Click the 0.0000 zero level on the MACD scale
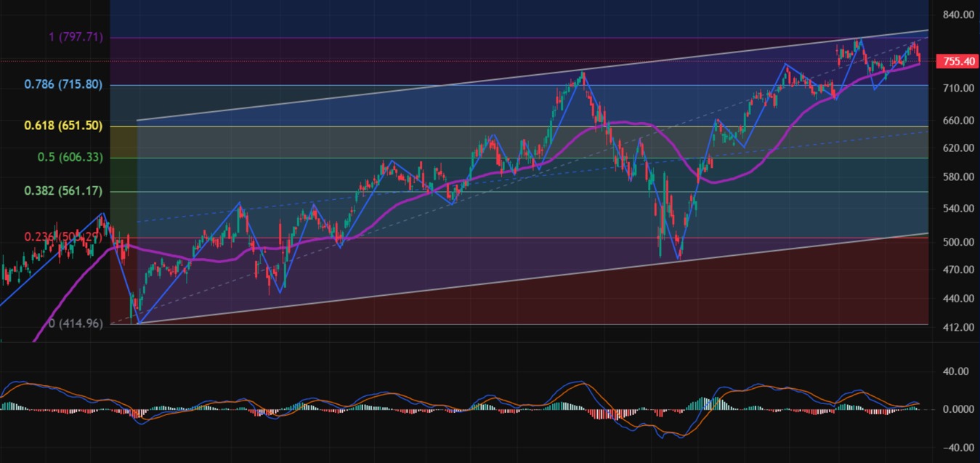Image resolution: width=980 pixels, height=463 pixels. (958, 409)
